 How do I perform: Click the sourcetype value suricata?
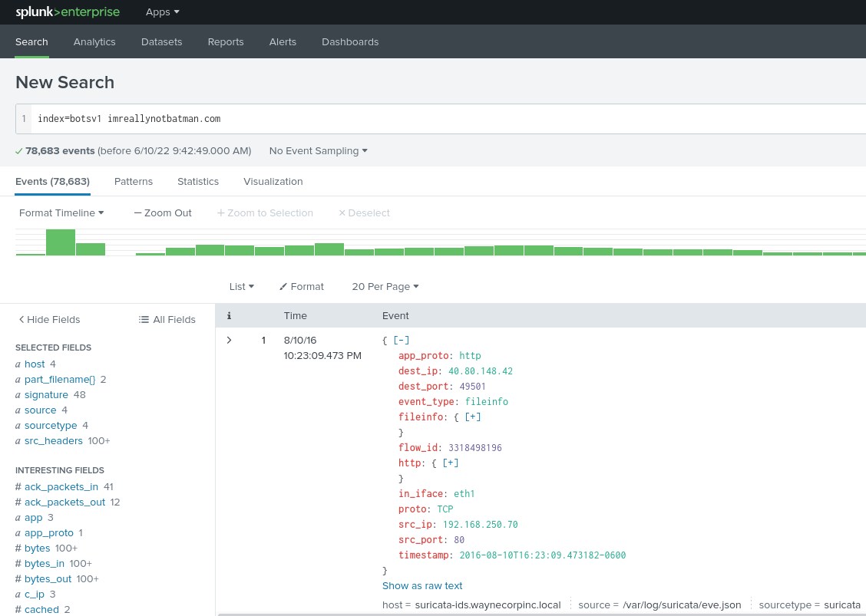[842, 605]
